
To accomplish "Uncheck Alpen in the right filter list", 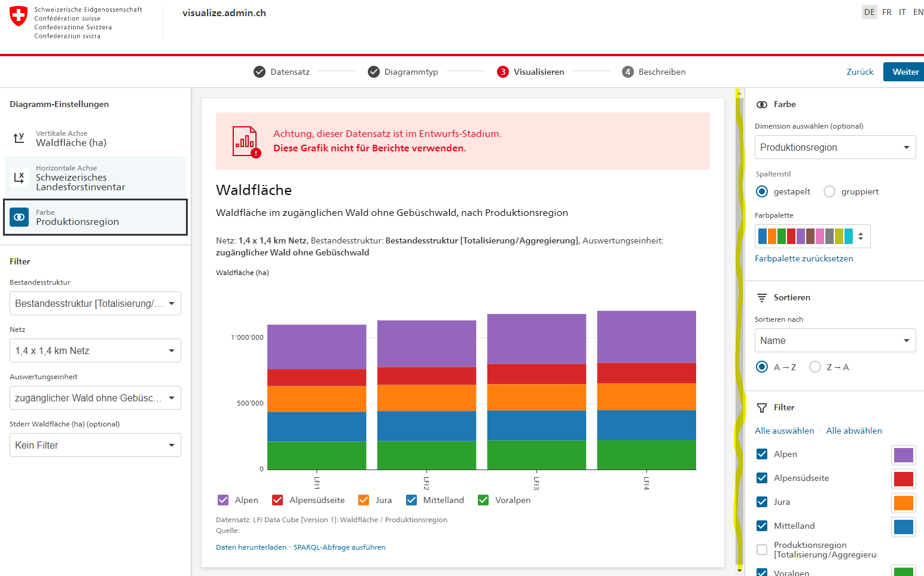I will tap(762, 454).
